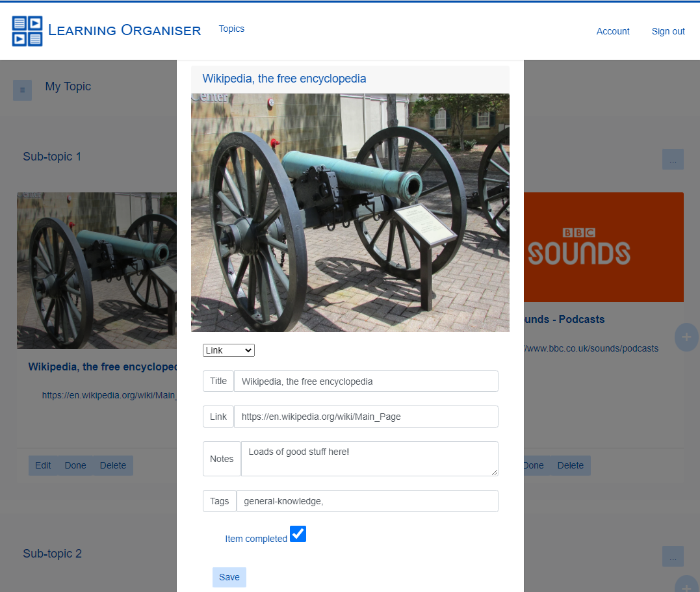The width and height of the screenshot is (700, 592).
Task: Save the Wikipedia item changes
Action: tap(229, 577)
